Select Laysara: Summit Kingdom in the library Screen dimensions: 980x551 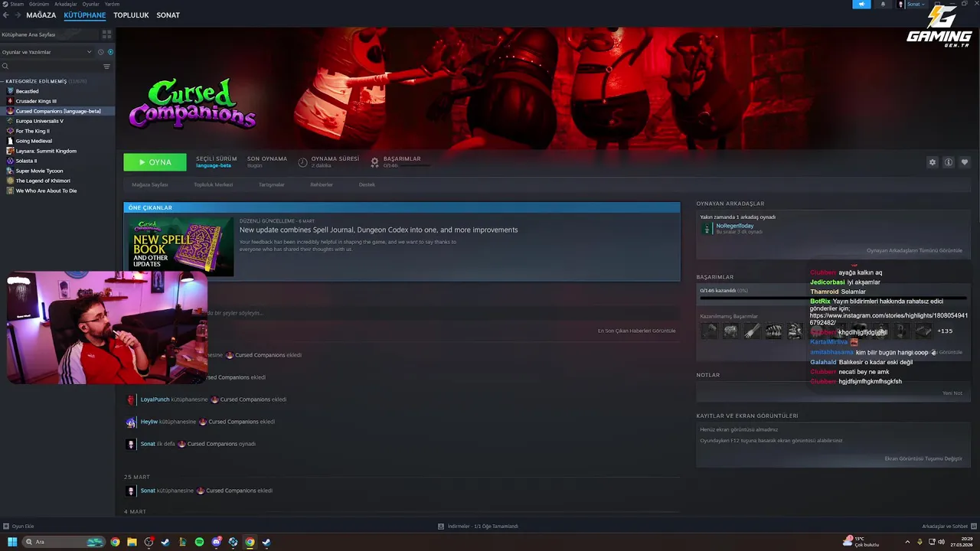tap(57, 151)
